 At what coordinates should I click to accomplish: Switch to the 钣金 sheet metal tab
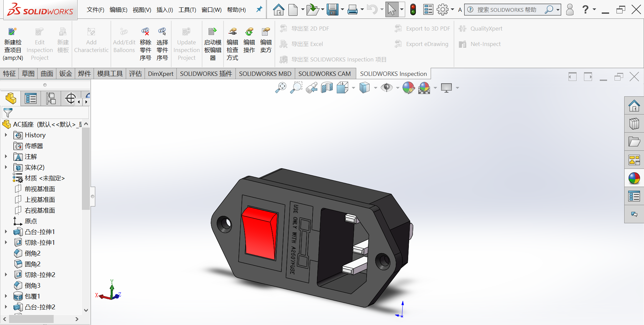coord(66,74)
